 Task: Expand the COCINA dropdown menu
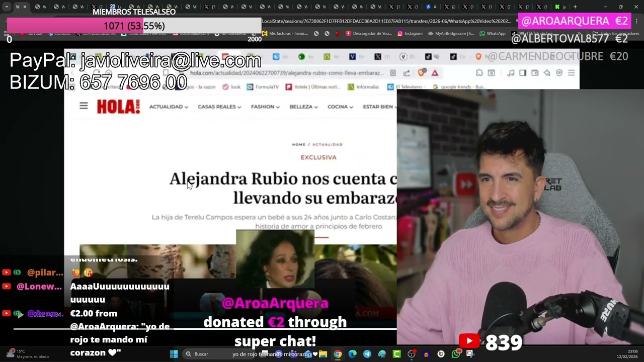[340, 107]
